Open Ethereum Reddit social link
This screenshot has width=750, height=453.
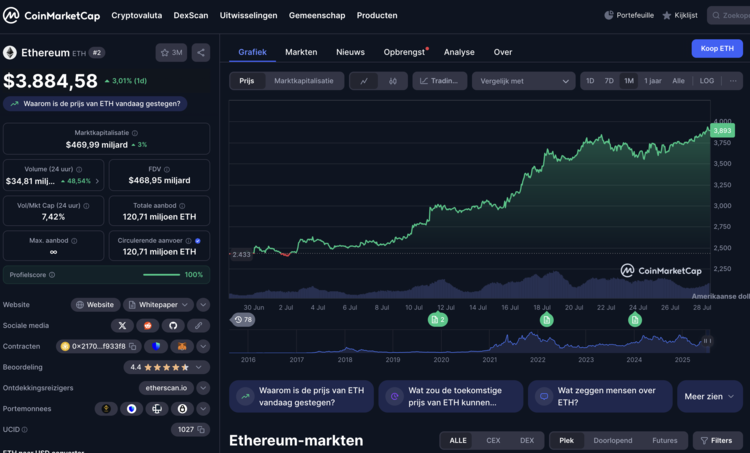point(148,326)
